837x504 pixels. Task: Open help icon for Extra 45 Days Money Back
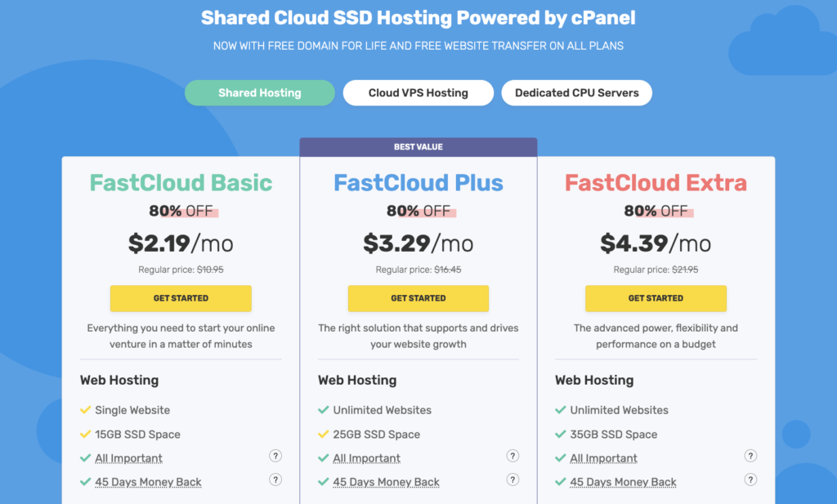[x=750, y=479]
